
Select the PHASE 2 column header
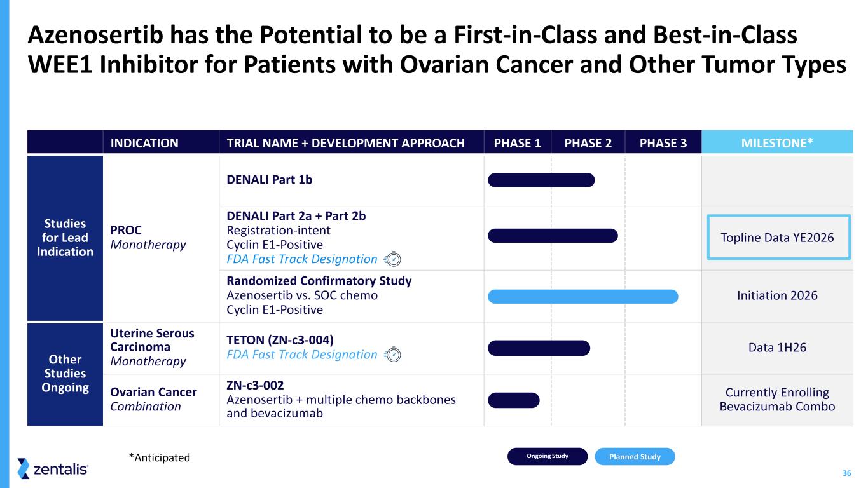(x=588, y=142)
